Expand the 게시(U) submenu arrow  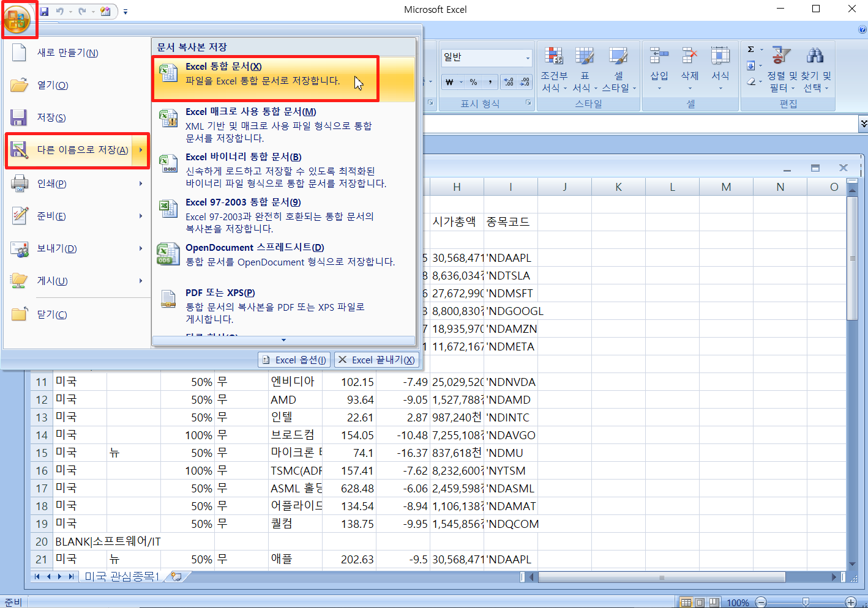pyautogui.click(x=141, y=281)
